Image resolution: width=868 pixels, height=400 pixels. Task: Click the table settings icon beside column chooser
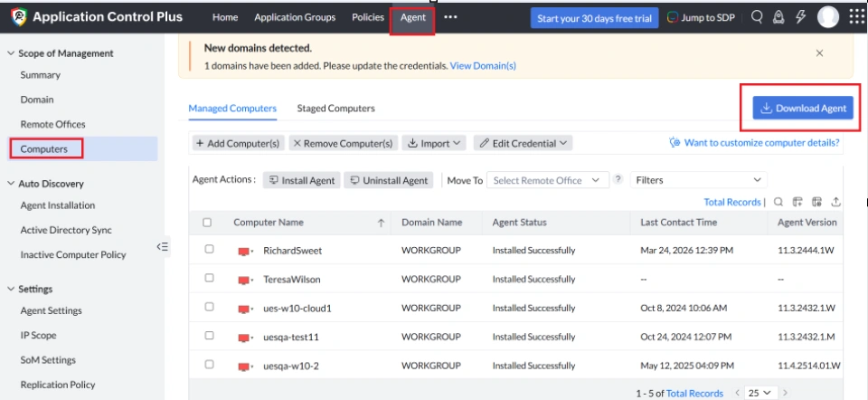[x=816, y=202]
